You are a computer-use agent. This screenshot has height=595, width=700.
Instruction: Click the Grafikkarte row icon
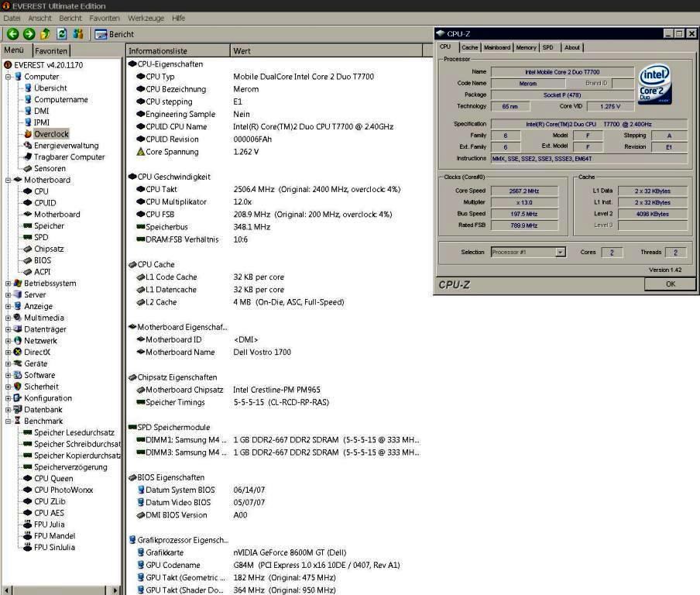pyautogui.click(x=141, y=552)
